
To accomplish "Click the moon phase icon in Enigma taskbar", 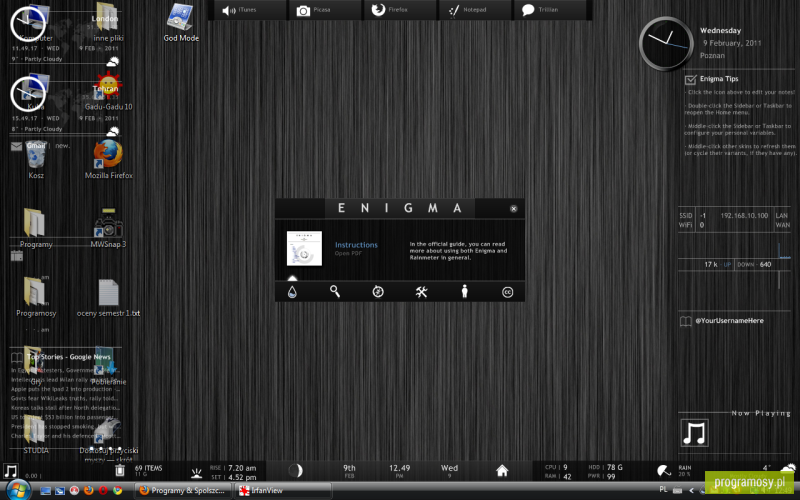I will 295,470.
